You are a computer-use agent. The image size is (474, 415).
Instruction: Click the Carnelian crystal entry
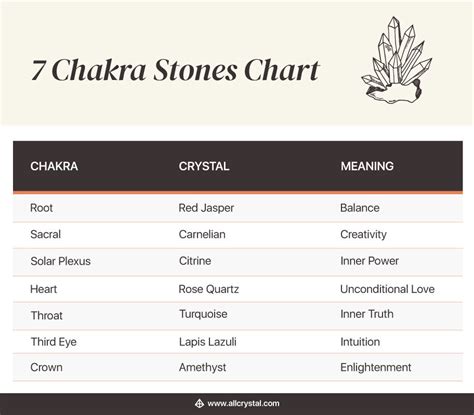pos(202,234)
